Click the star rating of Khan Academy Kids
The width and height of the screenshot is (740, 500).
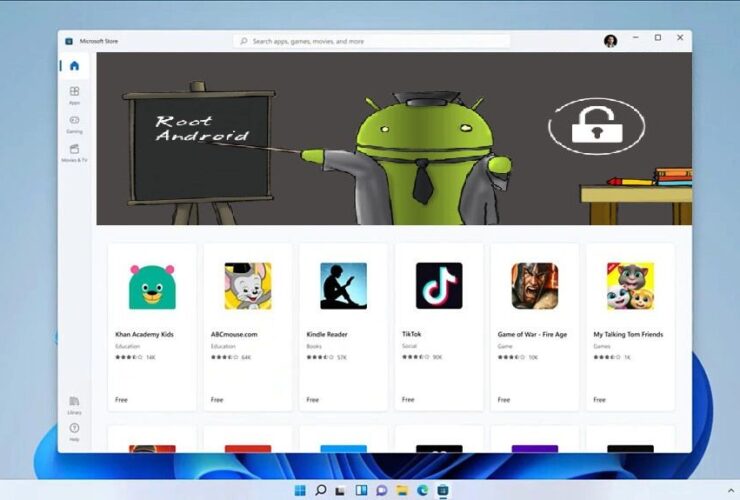(129, 357)
